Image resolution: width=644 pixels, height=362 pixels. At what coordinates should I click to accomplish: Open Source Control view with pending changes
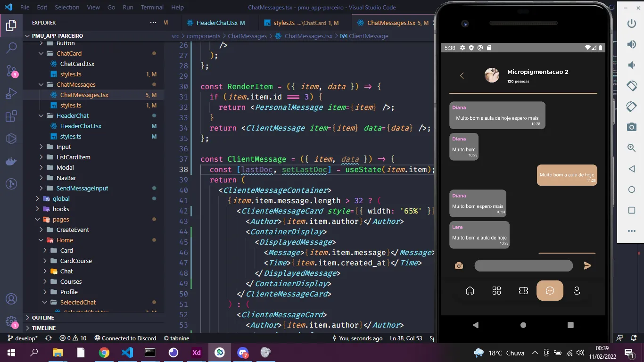tap(11, 71)
